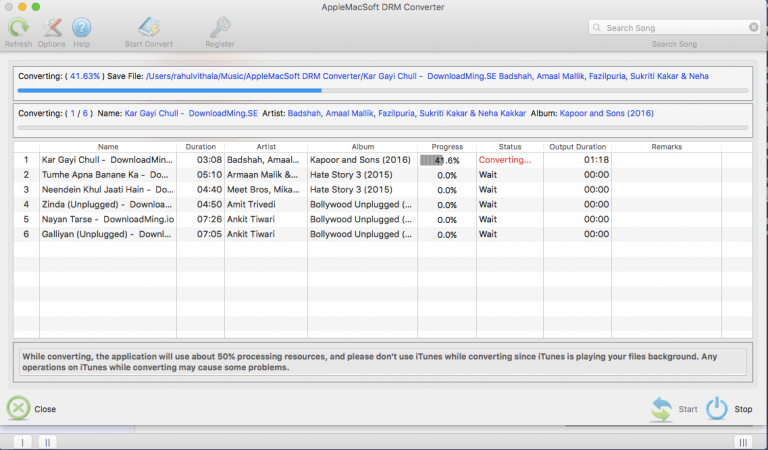Image resolution: width=768 pixels, height=450 pixels.
Task: Clear the Search Song field
Action: [753, 27]
